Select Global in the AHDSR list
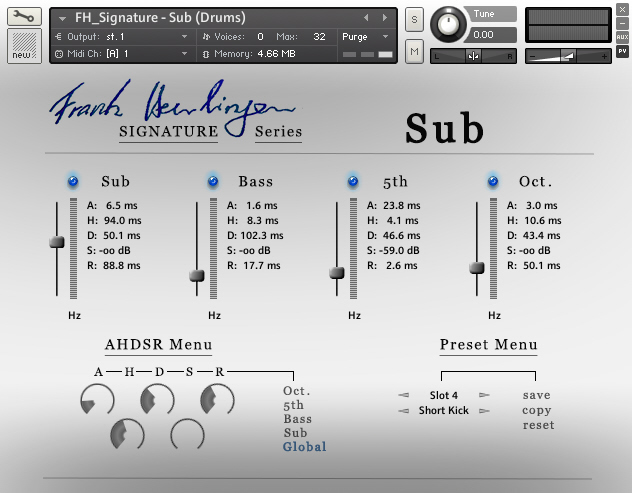 tap(304, 447)
